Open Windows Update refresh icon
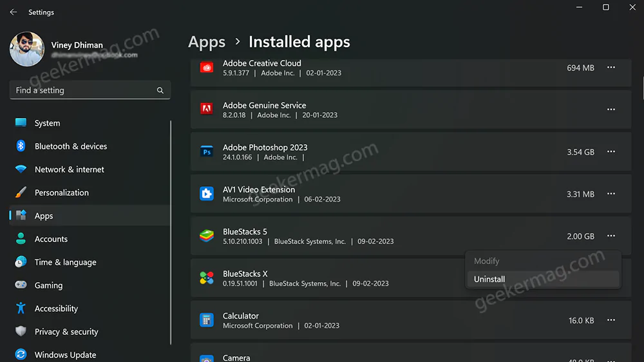 pos(21,354)
